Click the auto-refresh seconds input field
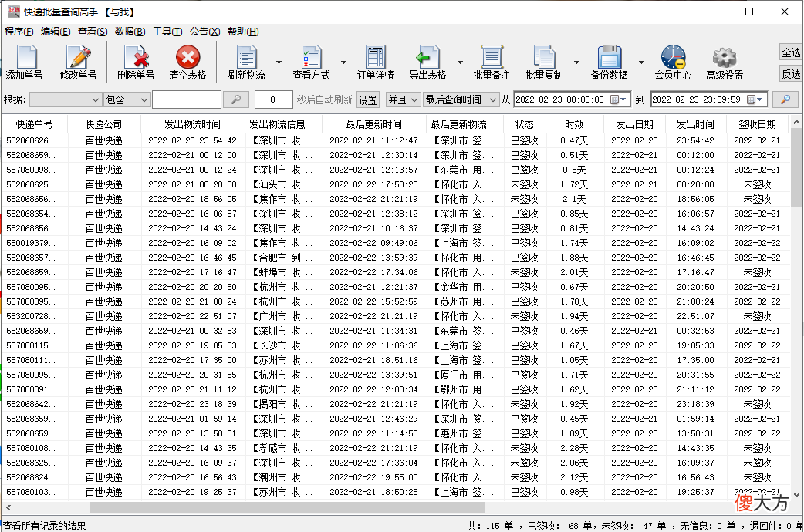This screenshot has width=804, height=532. coord(273,99)
